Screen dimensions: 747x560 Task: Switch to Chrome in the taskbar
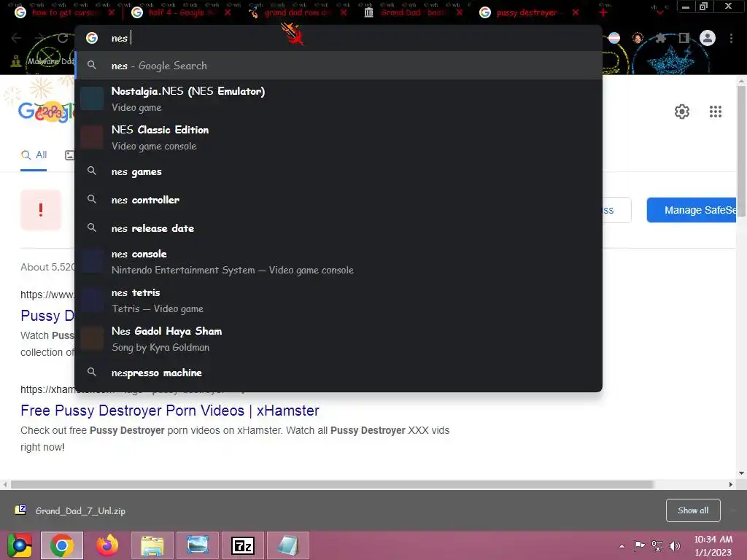point(62,545)
